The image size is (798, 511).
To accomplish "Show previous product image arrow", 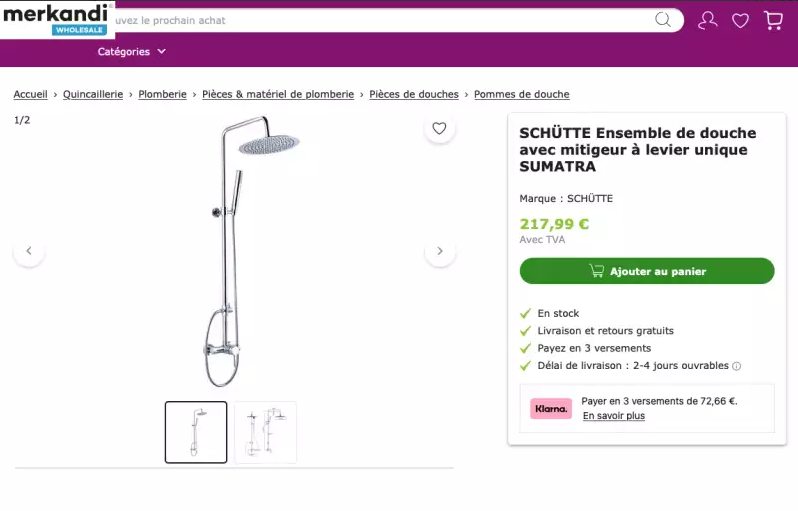I will 29,251.
